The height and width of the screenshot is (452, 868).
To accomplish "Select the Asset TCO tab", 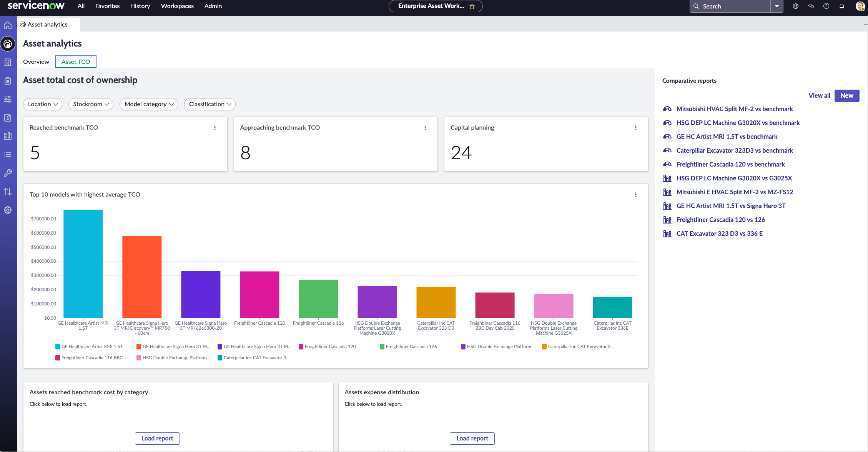I will coord(76,62).
